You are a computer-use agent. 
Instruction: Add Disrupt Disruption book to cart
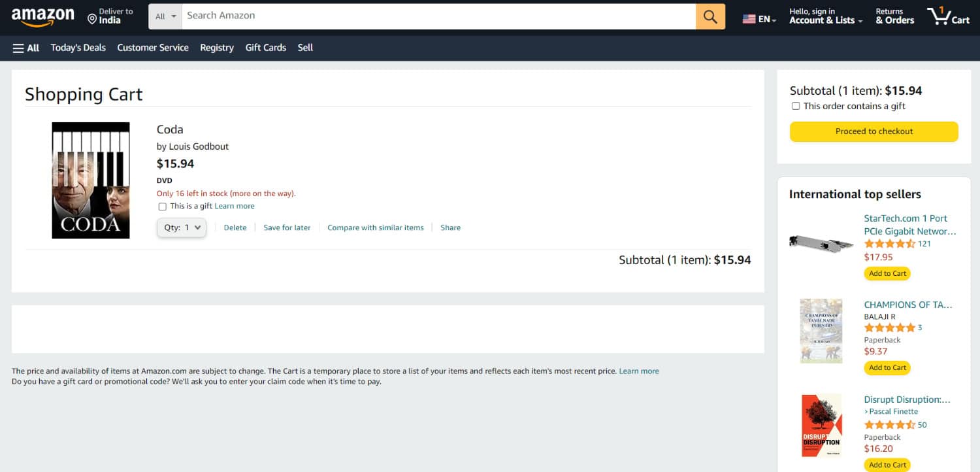click(887, 465)
